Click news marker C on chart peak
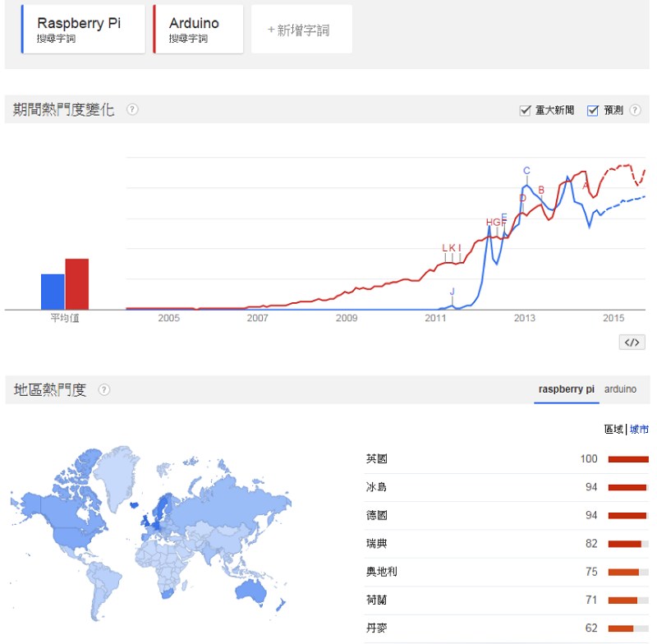Image resolution: width=657 pixels, height=644 pixels. [x=526, y=171]
